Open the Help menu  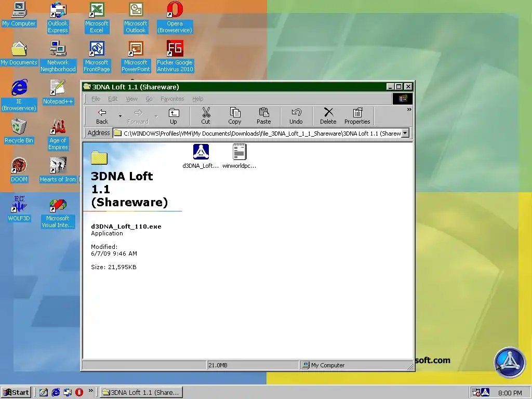click(198, 99)
